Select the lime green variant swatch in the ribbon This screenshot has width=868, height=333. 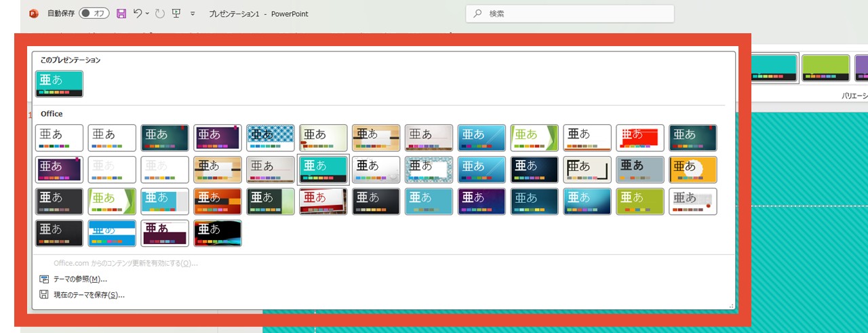coord(825,68)
